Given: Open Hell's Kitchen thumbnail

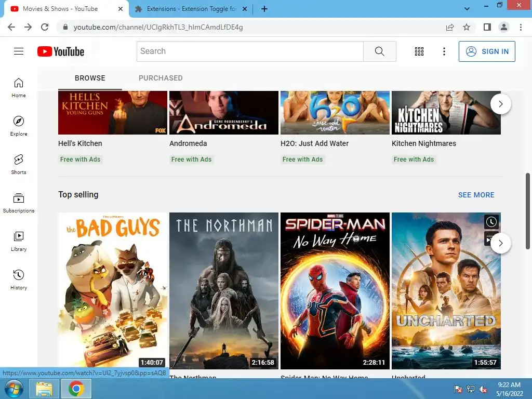Looking at the screenshot, I should (113, 113).
